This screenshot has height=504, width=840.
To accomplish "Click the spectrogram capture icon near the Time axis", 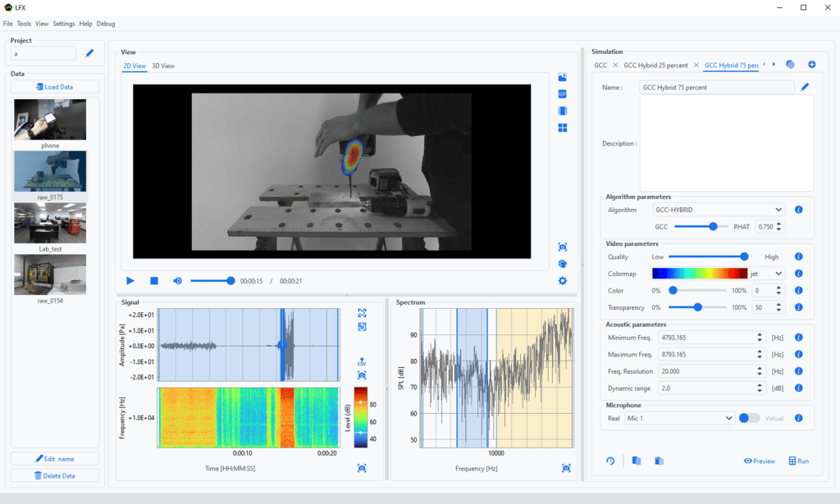I will click(x=362, y=469).
